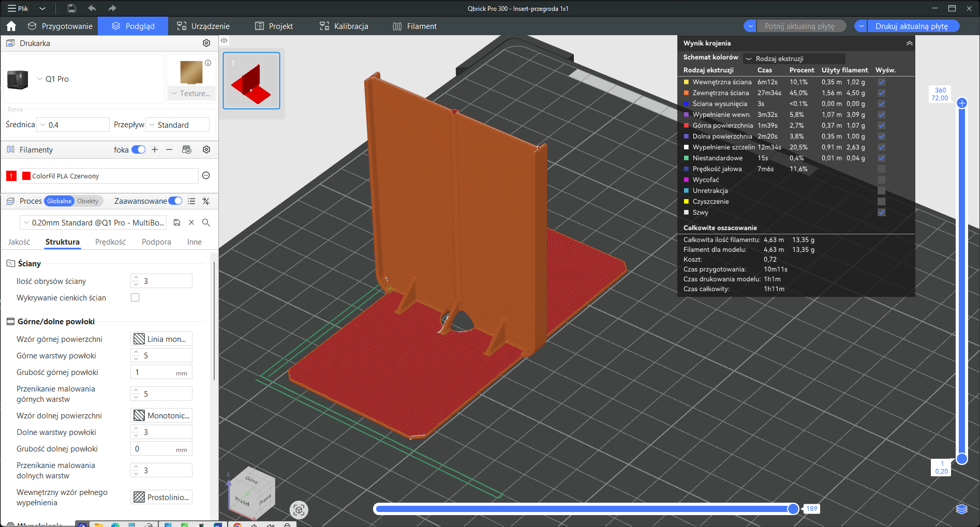Open Schemat kolorów Rodzaj ekstruzji dropdown
Image resolution: width=980 pixels, height=527 pixels.
(x=794, y=58)
